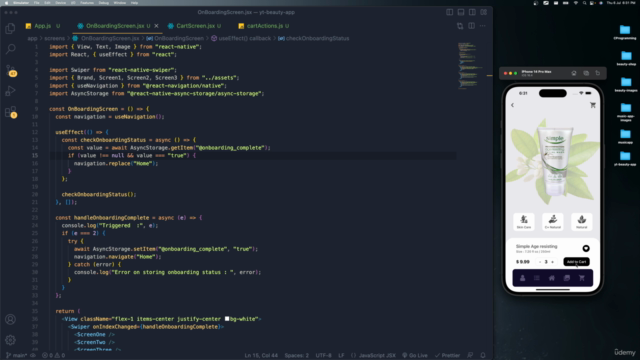Tap the profile icon in the app bottom bar
This screenshot has width=640, height=360.
522,278
